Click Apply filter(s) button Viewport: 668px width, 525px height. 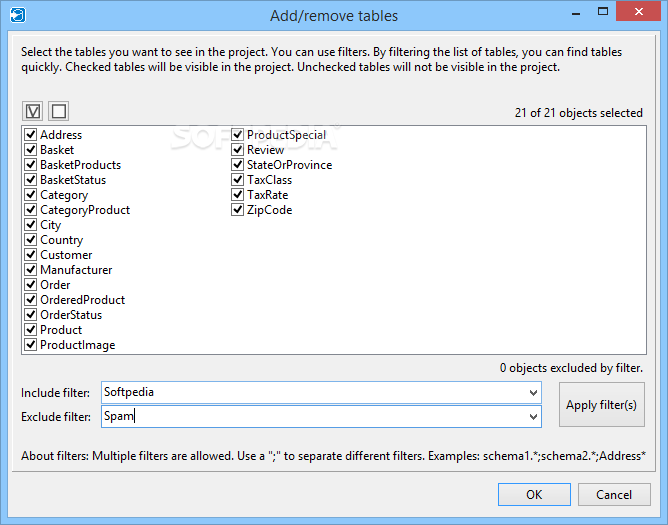point(602,404)
